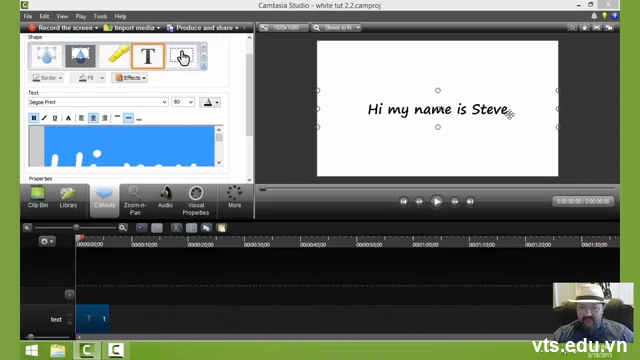Open the File menu
Image resolution: width=640 pixels, height=360 pixels.
[28, 16]
